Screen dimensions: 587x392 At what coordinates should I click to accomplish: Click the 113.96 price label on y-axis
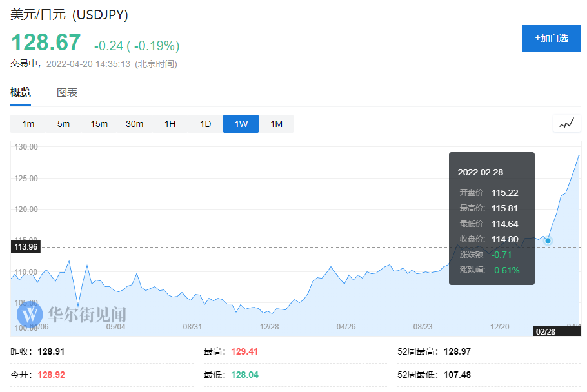(x=26, y=246)
